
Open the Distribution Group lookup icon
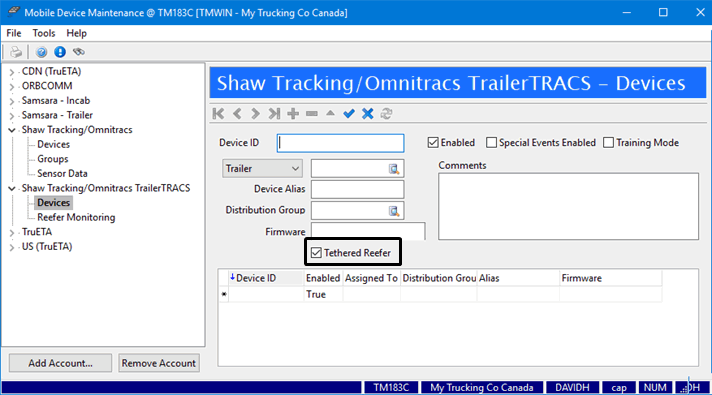(x=394, y=211)
